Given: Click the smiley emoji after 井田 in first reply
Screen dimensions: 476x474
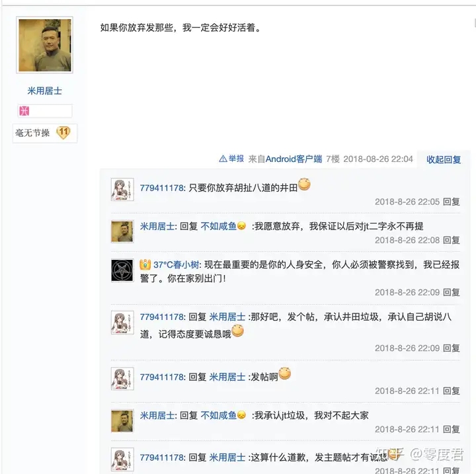Looking at the screenshot, I should (x=304, y=185).
